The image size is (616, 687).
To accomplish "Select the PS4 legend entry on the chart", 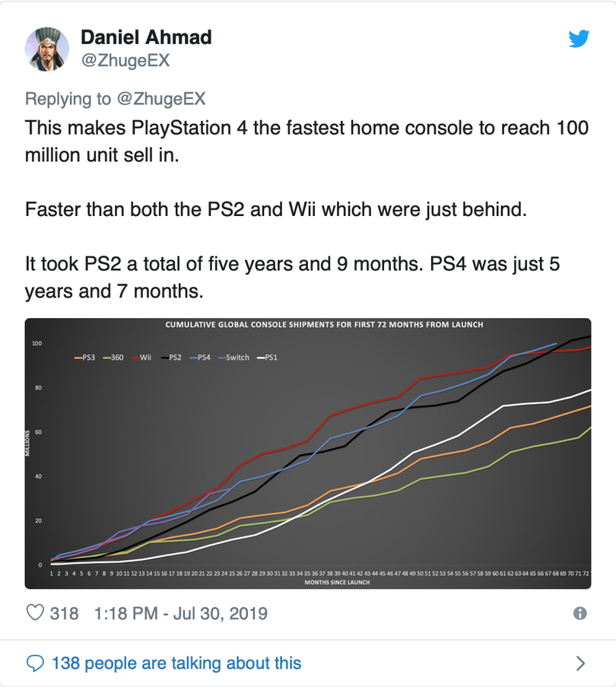I will (202, 356).
